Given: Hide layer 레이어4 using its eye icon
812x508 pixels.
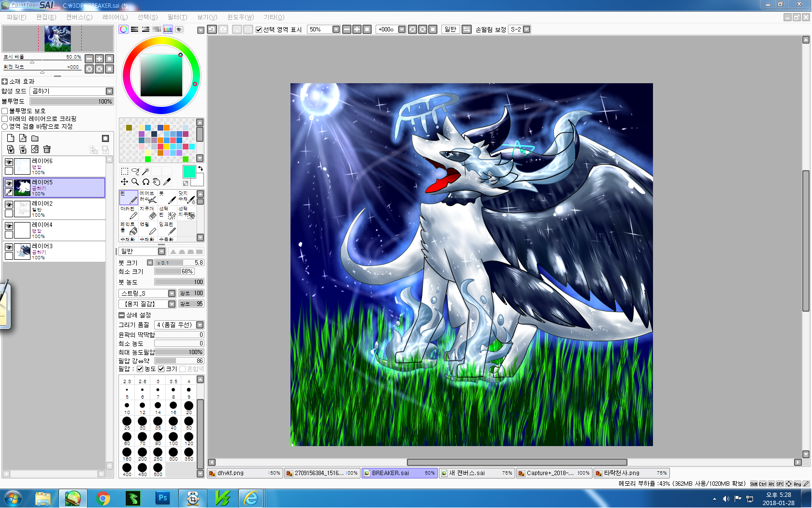Looking at the screenshot, I should (x=9, y=226).
